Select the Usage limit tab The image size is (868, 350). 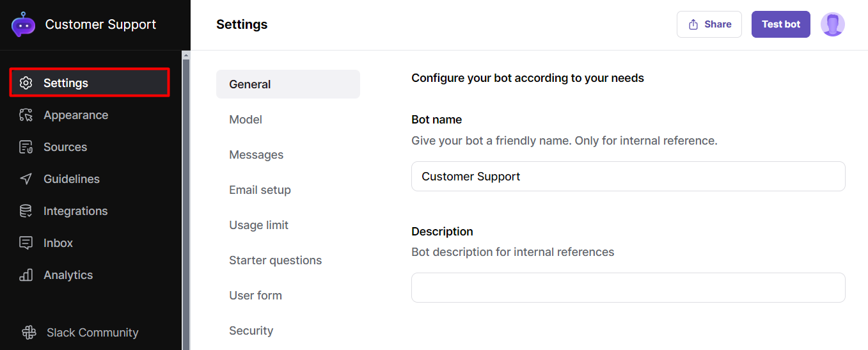pyautogui.click(x=258, y=225)
